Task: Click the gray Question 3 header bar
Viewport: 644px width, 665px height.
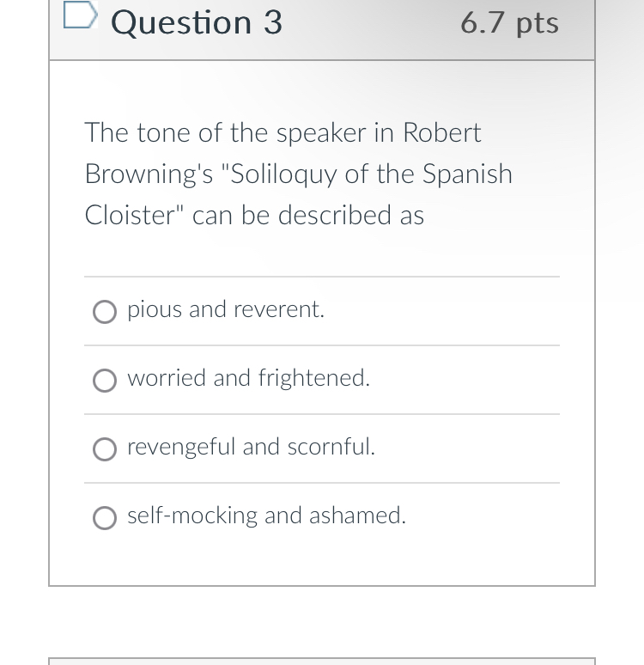Action: (x=322, y=30)
